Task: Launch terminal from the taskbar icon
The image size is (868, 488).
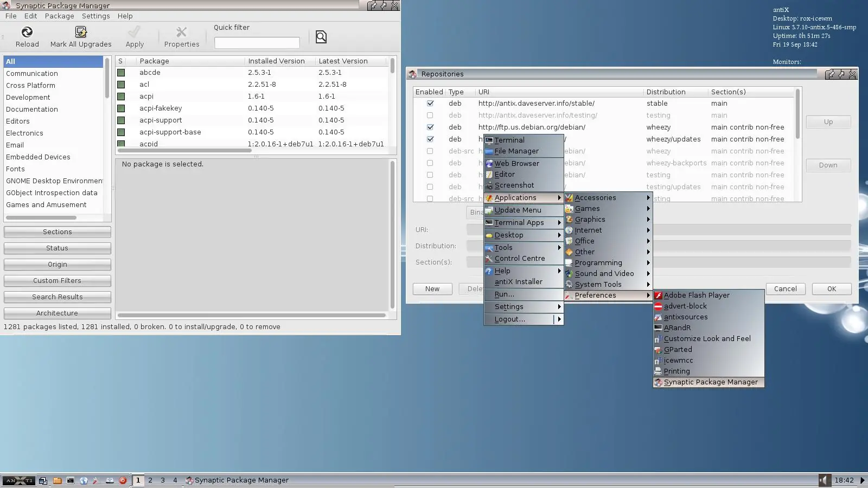Action: click(x=71, y=480)
